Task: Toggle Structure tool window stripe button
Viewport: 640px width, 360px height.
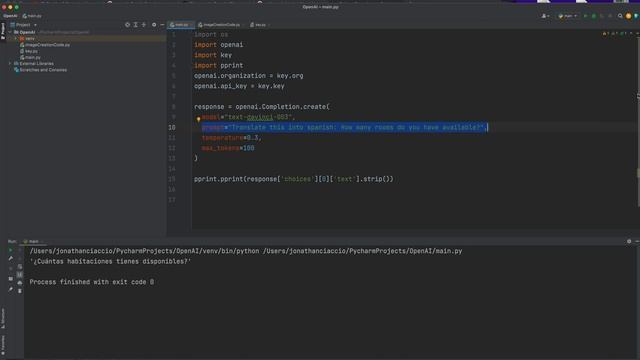Action: (3, 318)
